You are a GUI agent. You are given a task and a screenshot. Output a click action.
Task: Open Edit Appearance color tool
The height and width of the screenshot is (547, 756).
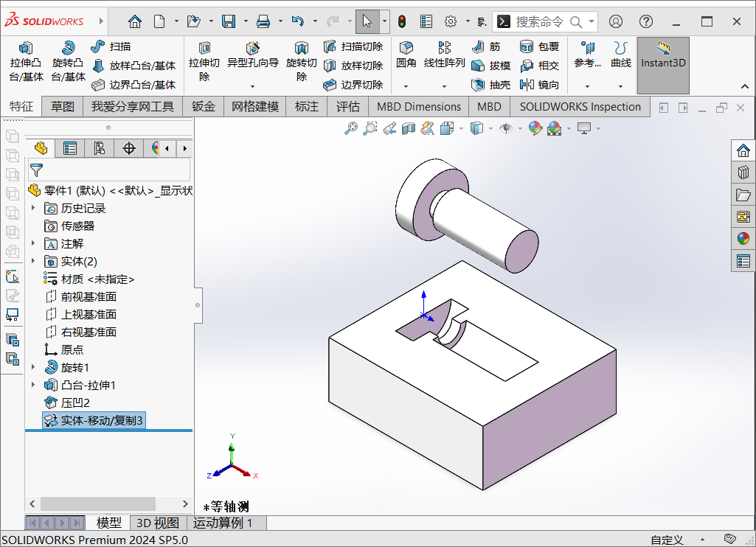[535, 128]
